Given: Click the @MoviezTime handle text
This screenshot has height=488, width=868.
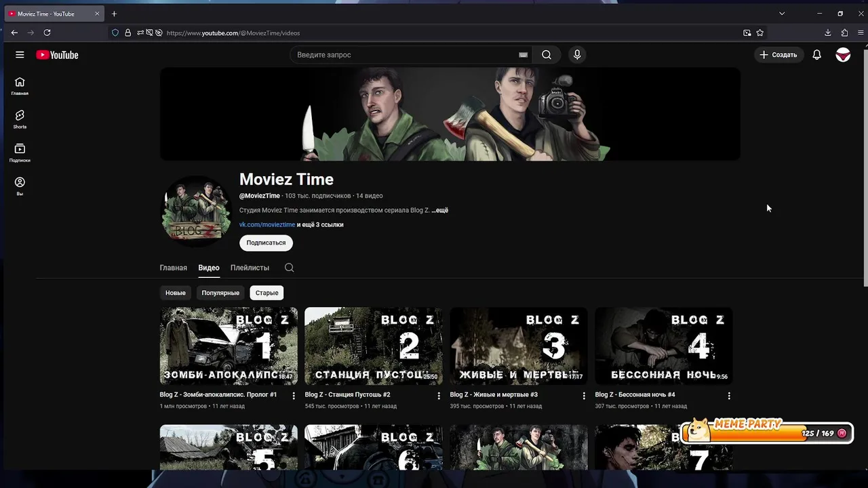Looking at the screenshot, I should coord(260,196).
